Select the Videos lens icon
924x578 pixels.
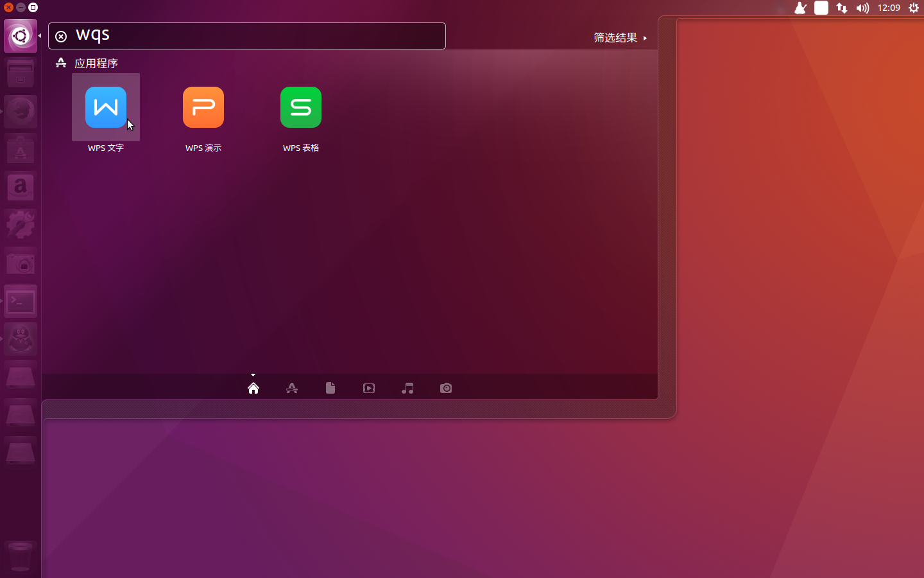point(368,388)
